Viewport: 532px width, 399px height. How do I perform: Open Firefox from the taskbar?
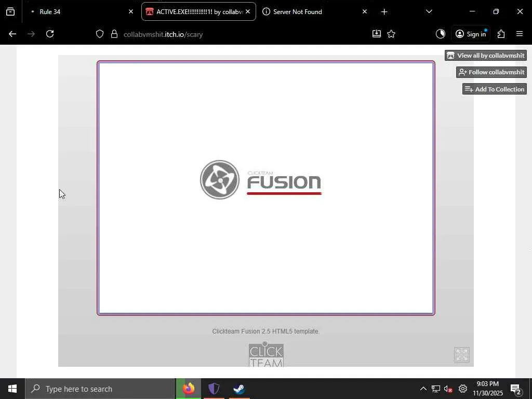[189, 389]
